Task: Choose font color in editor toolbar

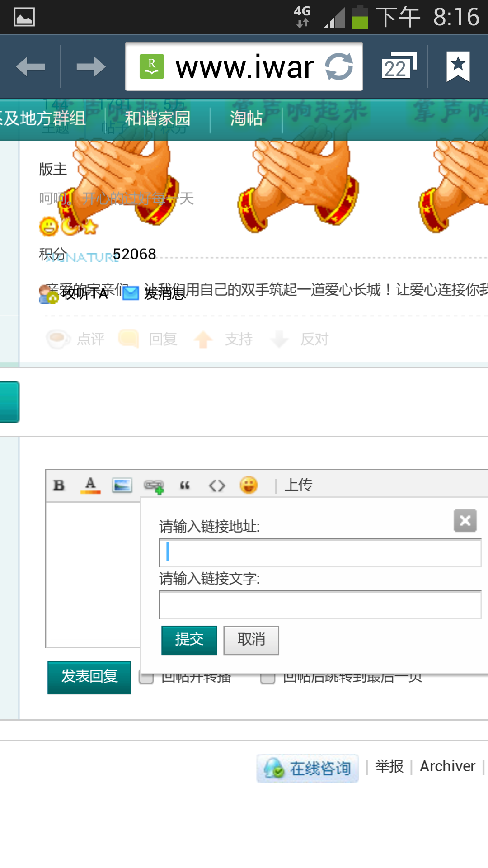Action: point(90,485)
